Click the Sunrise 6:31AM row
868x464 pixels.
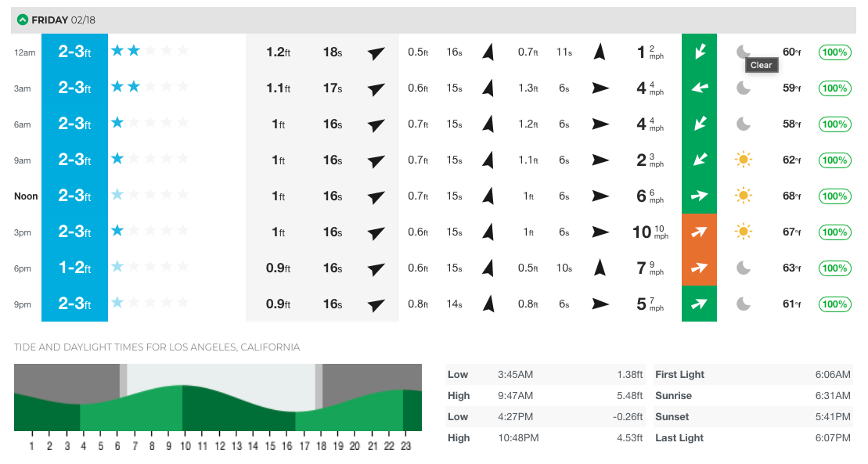point(752,396)
